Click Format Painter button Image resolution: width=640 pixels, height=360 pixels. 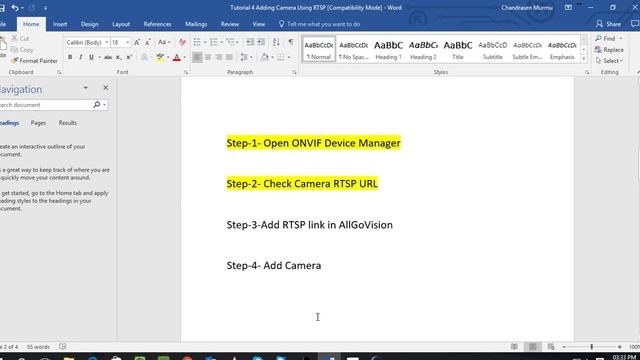tap(34, 61)
